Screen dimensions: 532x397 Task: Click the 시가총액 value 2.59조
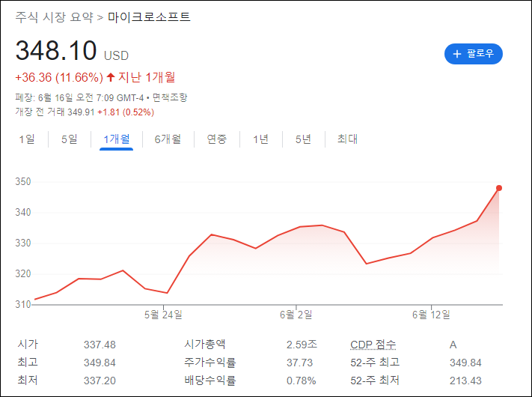pos(302,345)
